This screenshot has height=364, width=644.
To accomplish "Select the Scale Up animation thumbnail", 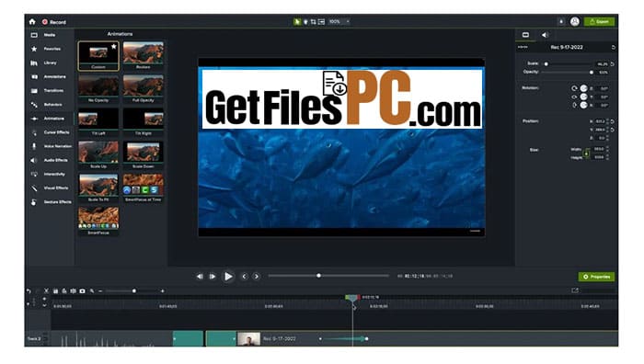I will 98,154.
